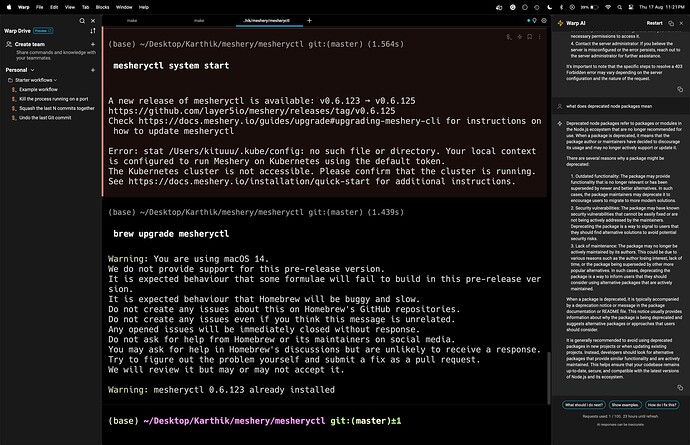
Task: Collapse the Personal section chevron
Action: coord(33,70)
